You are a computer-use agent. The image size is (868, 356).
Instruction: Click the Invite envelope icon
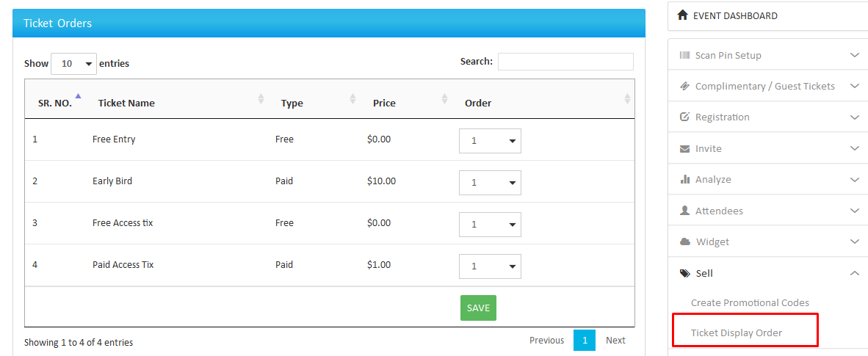(684, 148)
